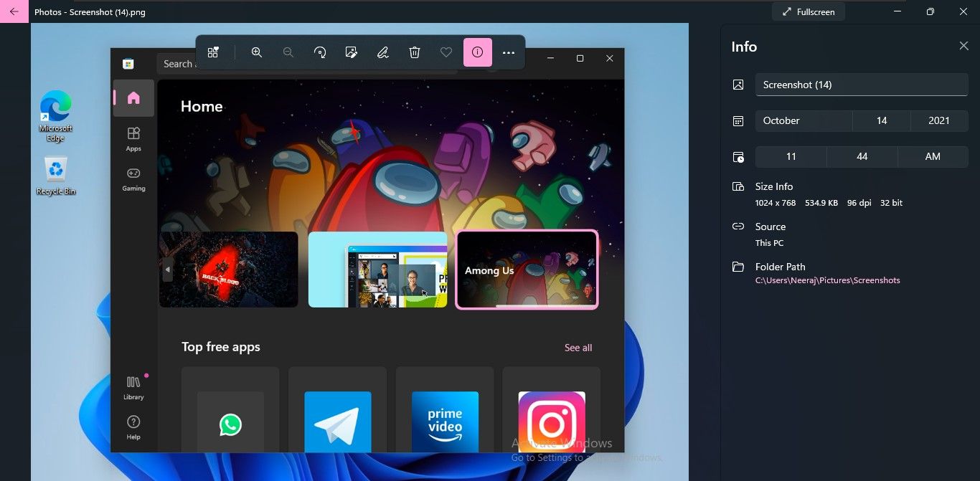Click the Folder Path folder icon
This screenshot has width=980, height=481.
(x=738, y=267)
